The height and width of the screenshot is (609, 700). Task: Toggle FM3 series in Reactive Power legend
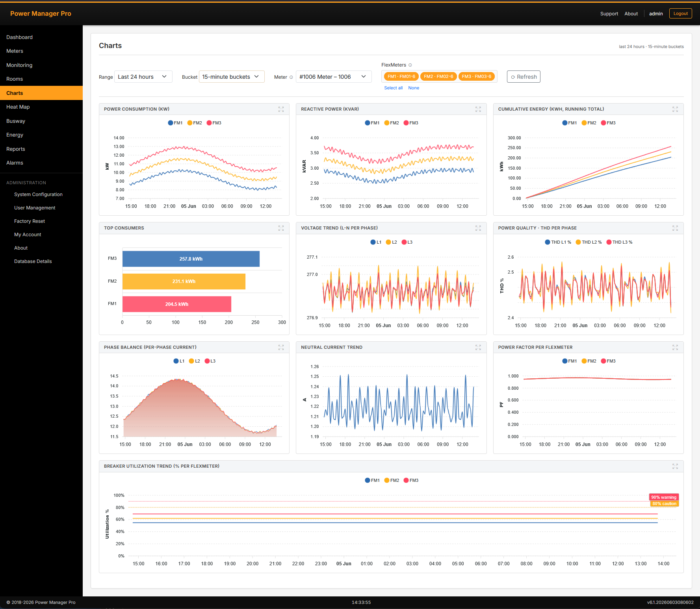tap(411, 123)
